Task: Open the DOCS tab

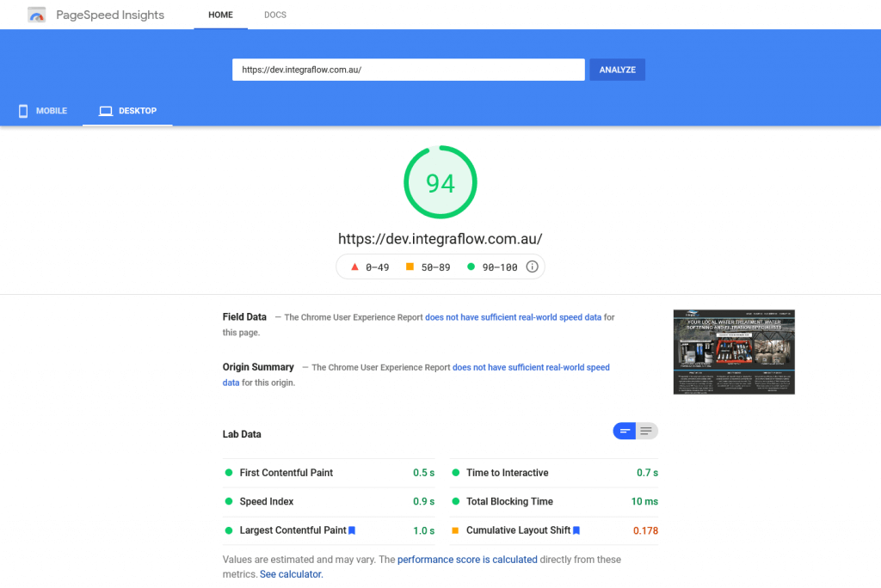Action: tap(274, 15)
